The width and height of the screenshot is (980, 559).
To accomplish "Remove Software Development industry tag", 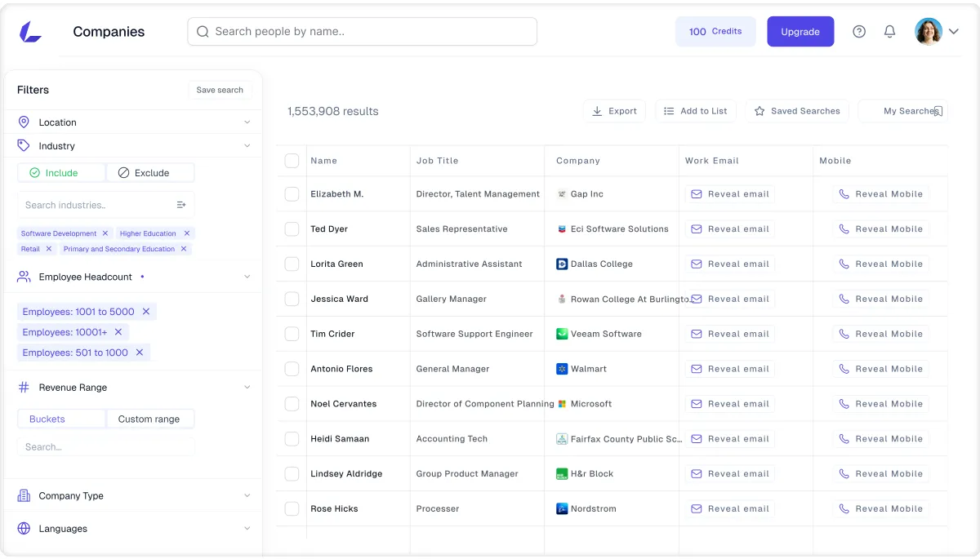I will pyautogui.click(x=105, y=233).
